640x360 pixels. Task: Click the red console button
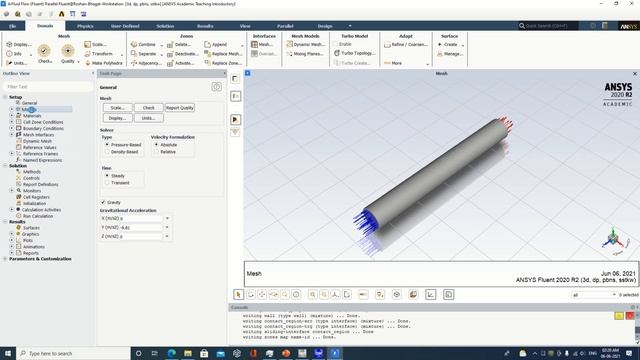pos(630,316)
